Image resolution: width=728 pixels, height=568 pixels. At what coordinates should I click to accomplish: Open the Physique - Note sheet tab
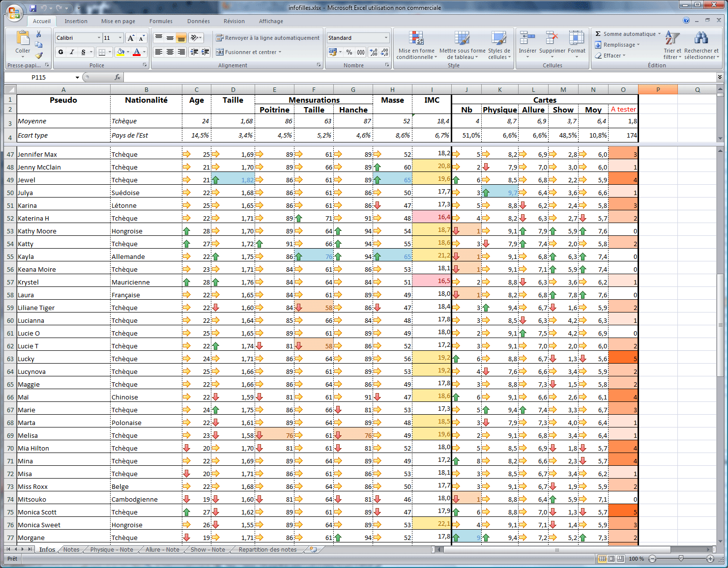click(112, 549)
